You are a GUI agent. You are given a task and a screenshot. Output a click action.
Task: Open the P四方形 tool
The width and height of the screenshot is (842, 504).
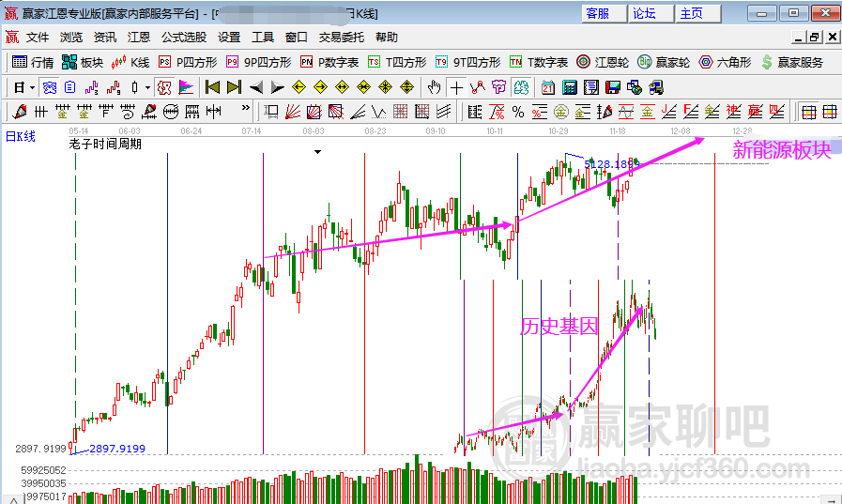pos(188,62)
